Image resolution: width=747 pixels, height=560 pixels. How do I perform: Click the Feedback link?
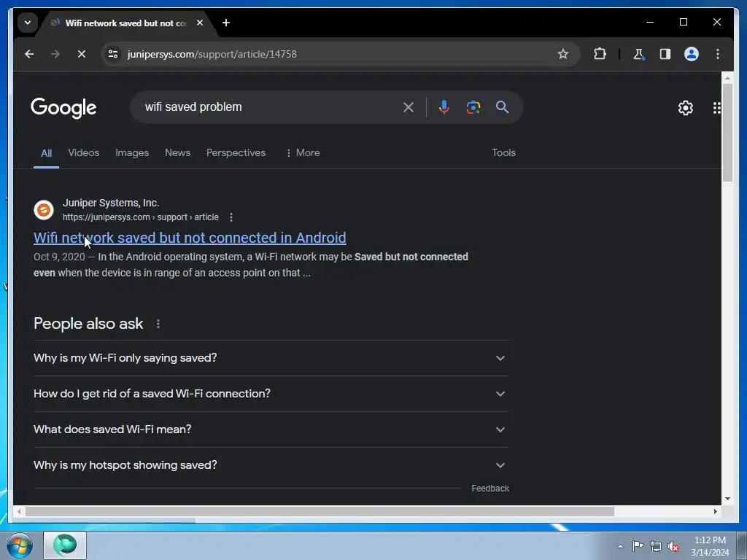tap(490, 489)
